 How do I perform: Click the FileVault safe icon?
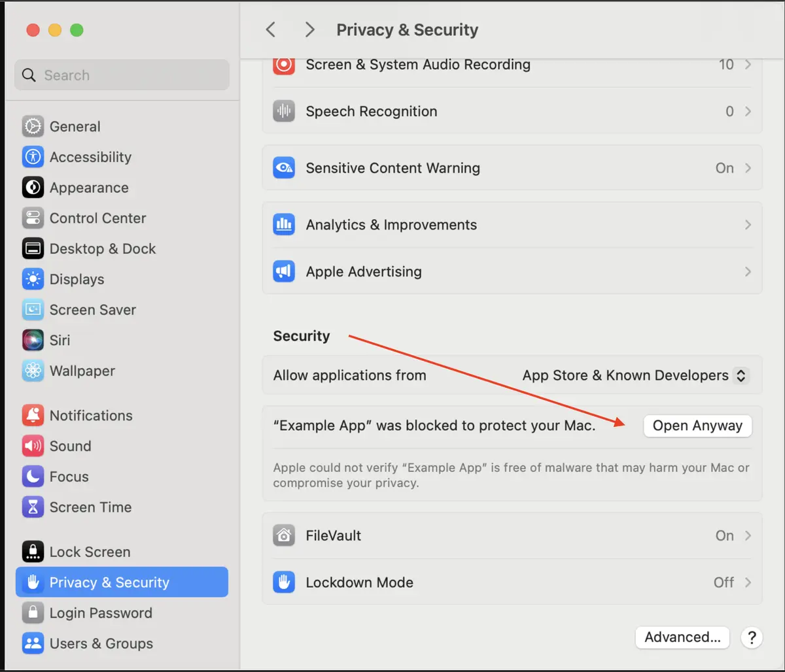(283, 535)
